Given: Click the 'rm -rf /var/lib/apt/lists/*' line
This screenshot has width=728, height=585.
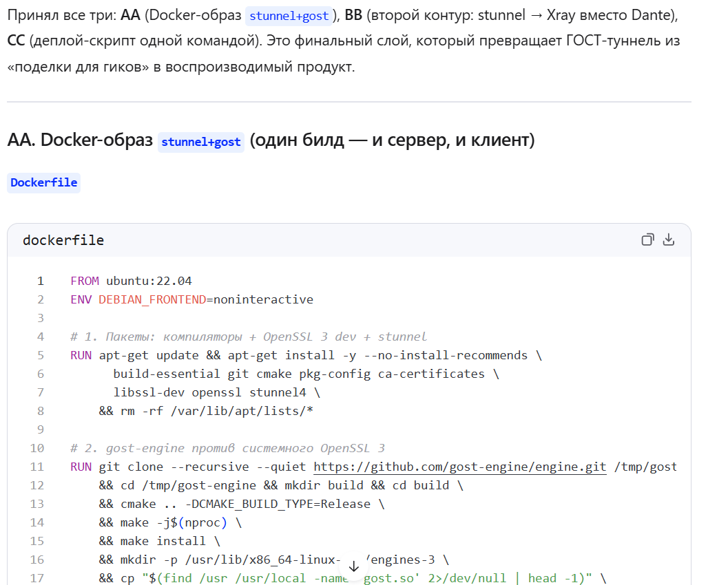Looking at the screenshot, I should pyautogui.click(x=206, y=411).
